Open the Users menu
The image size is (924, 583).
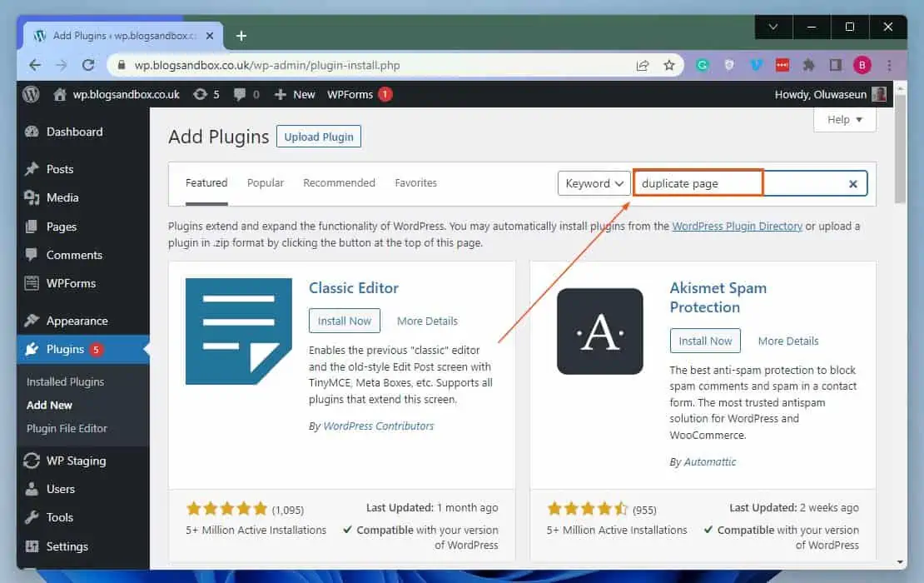60,489
